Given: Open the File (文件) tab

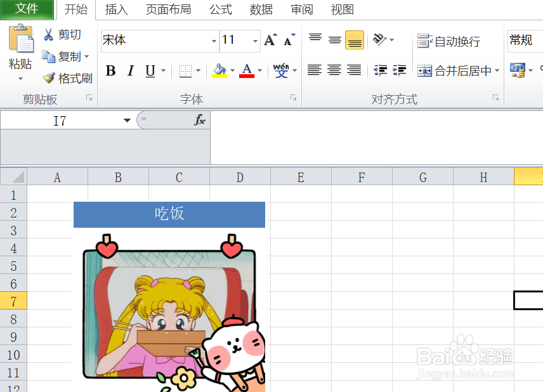Looking at the screenshot, I should click(x=27, y=9).
